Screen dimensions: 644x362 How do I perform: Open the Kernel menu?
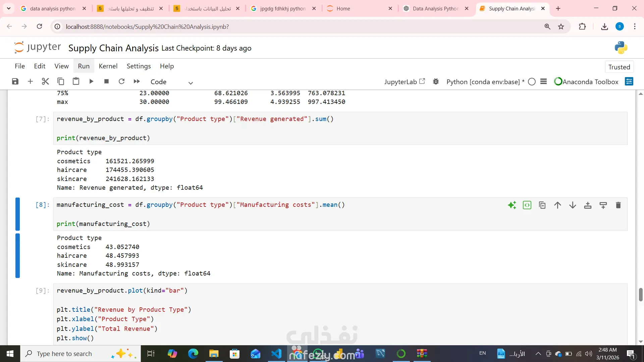click(x=108, y=66)
